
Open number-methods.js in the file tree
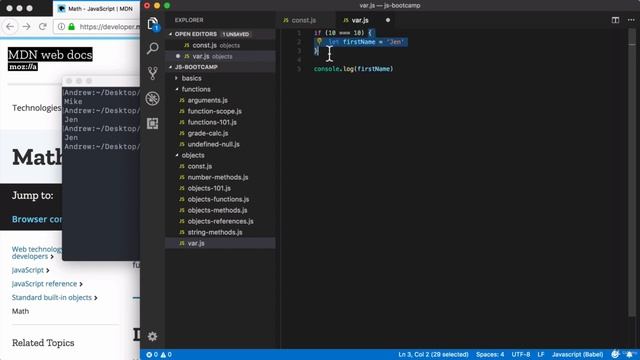218,177
